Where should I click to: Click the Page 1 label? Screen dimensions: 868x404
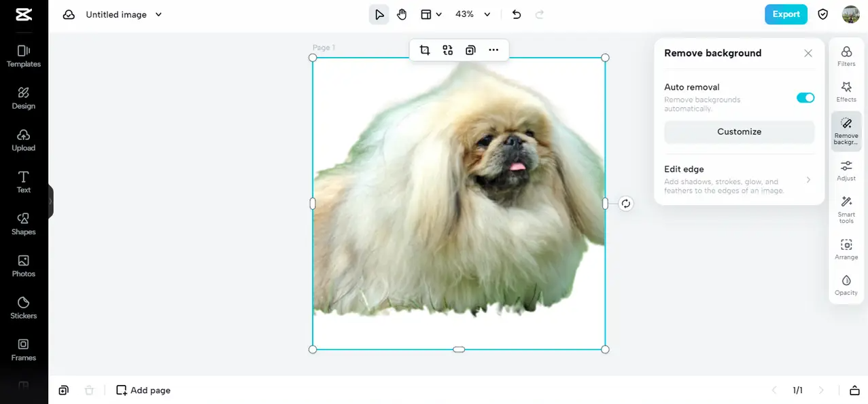tap(324, 48)
